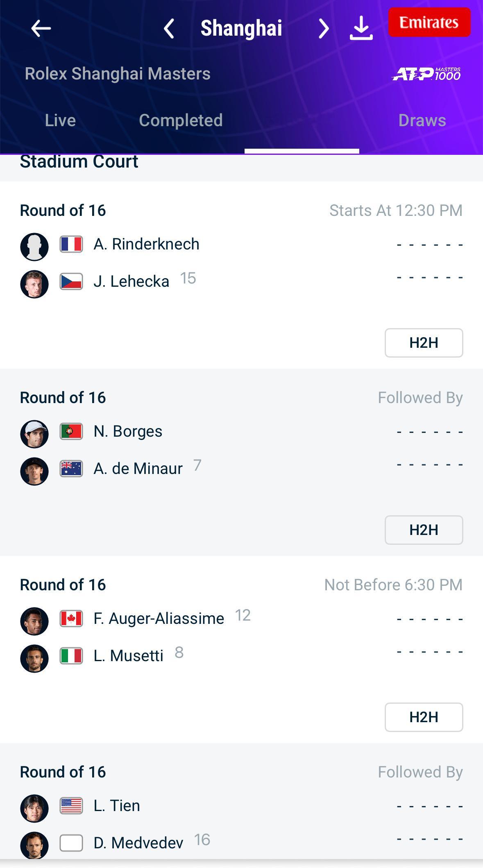Tap the Canadian flag beside Auger-Aliassime
Image resolution: width=483 pixels, height=868 pixels.
coord(71,619)
